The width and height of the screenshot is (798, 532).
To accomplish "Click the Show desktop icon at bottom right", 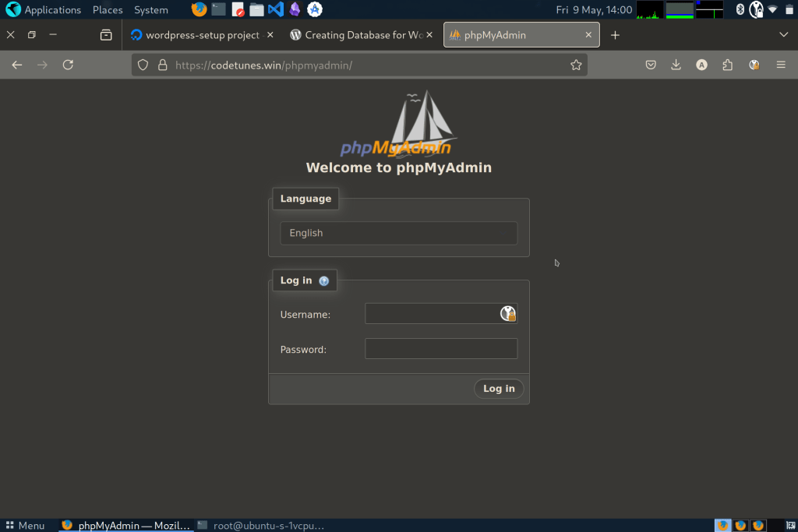I will pyautogui.click(x=790, y=526).
